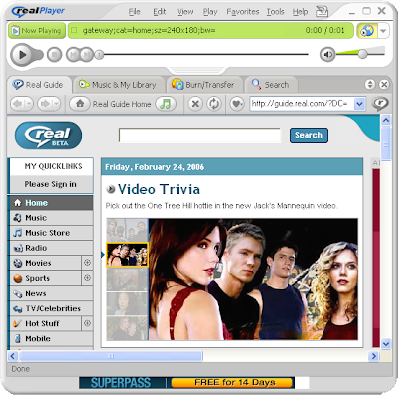Click the RealPlayer logo
400x396 pixels.
pos(38,12)
